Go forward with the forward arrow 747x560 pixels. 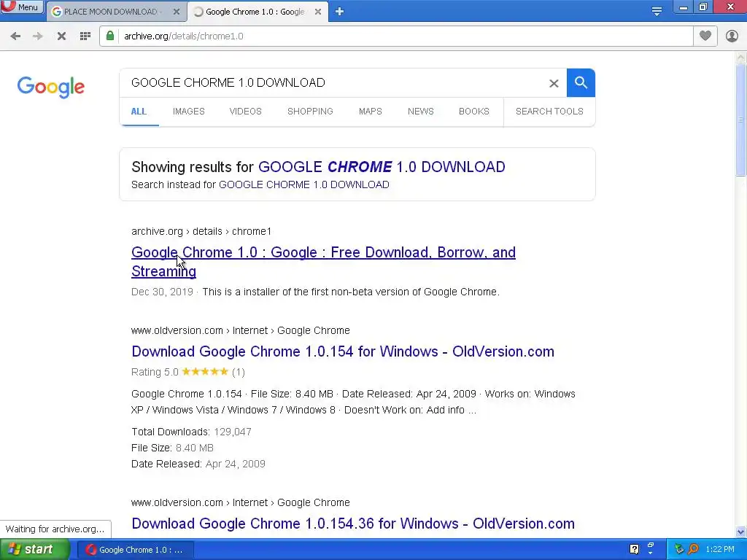pos(38,36)
